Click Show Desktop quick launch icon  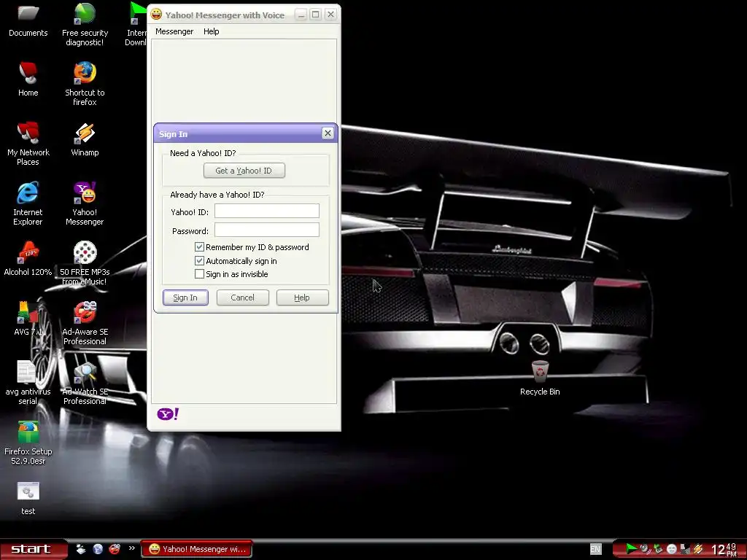pos(81,549)
